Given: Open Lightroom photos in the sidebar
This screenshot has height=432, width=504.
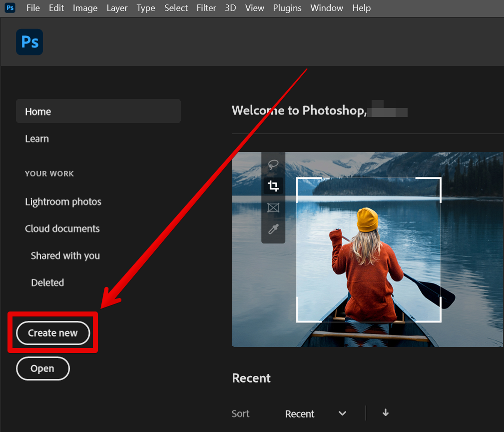Looking at the screenshot, I should tap(63, 201).
